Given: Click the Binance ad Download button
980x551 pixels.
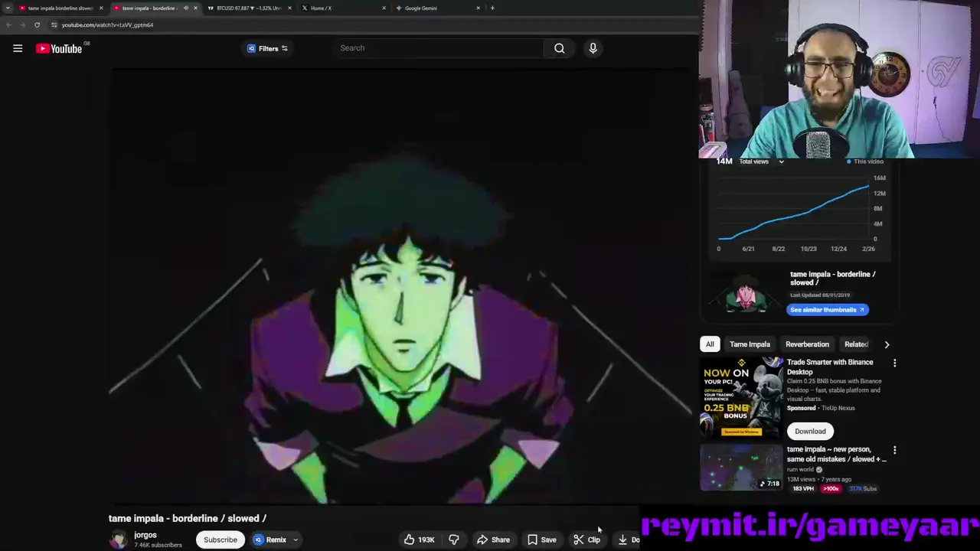Looking at the screenshot, I should (x=810, y=431).
